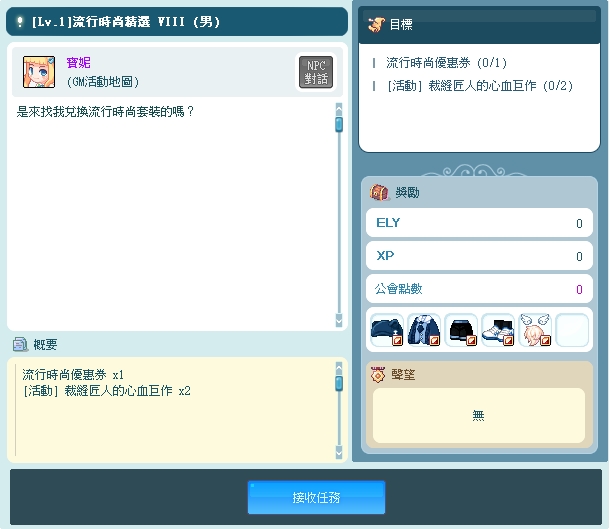Select the blue jacket reward item

[424, 330]
